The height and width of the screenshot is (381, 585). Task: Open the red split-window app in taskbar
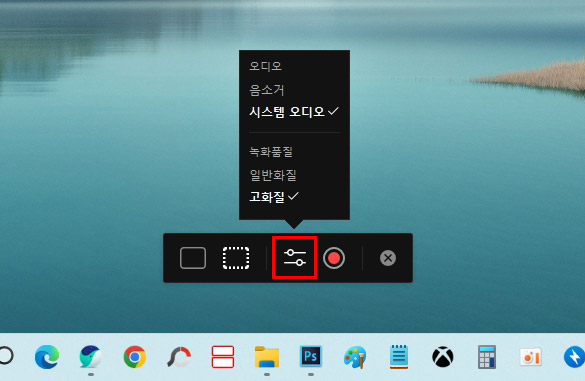pos(223,357)
